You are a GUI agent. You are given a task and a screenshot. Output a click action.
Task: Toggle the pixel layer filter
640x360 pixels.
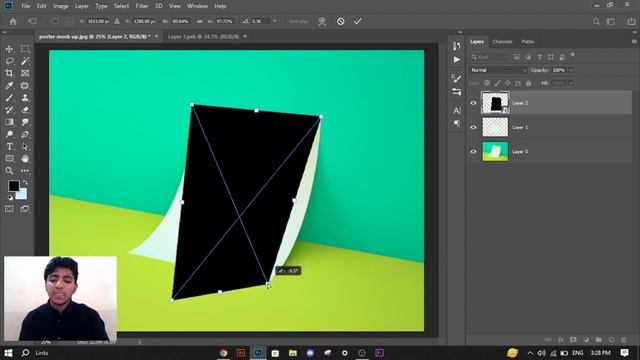pyautogui.click(x=516, y=57)
